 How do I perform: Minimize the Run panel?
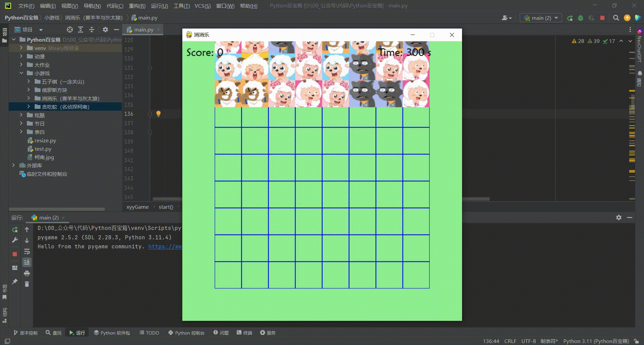coord(630,217)
